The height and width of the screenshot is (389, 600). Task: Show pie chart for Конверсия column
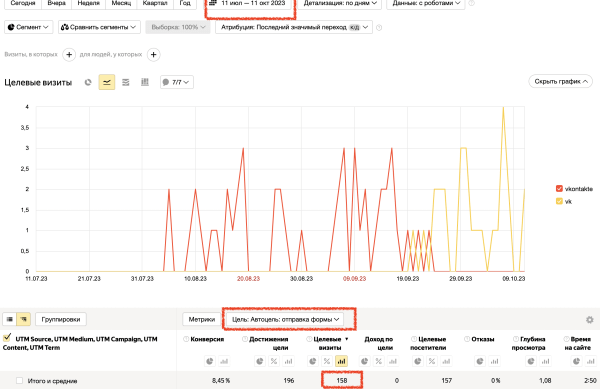click(x=210, y=361)
